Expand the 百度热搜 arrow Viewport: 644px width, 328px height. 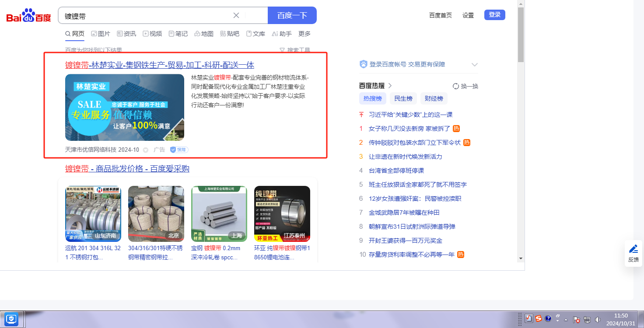[390, 86]
